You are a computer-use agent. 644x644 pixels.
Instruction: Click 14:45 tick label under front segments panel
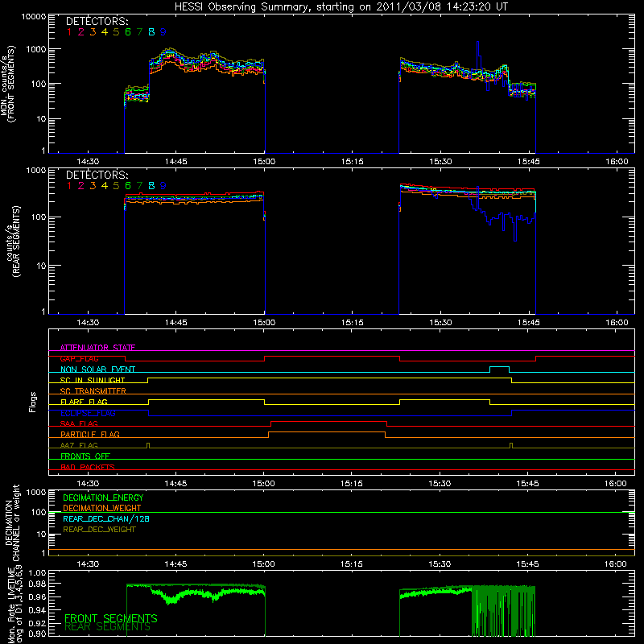(x=175, y=162)
